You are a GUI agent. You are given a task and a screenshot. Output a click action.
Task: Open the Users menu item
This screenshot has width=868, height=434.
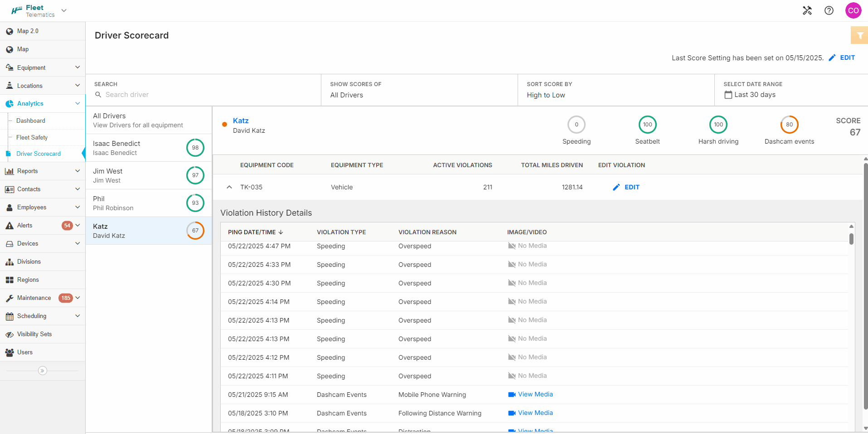(x=43, y=352)
